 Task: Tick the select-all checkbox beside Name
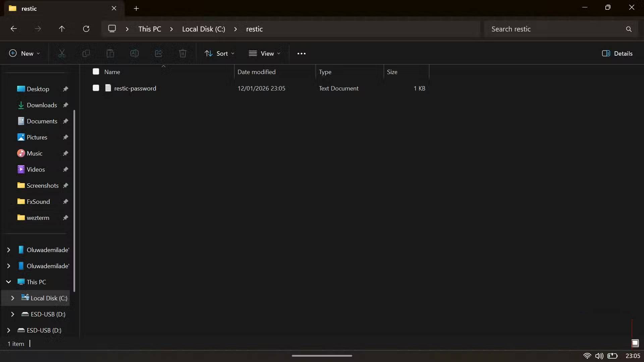(x=96, y=71)
